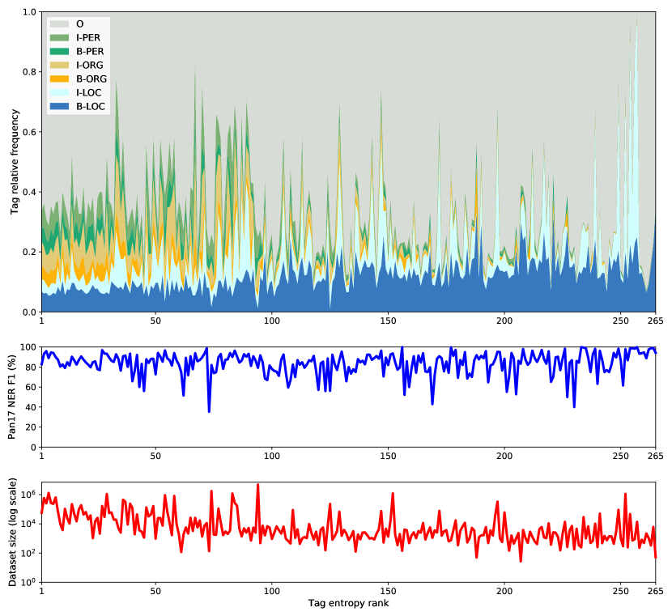Click the 1.0 tick on top chart
Screen dimensions: 672x616
pyautogui.click(x=29, y=12)
